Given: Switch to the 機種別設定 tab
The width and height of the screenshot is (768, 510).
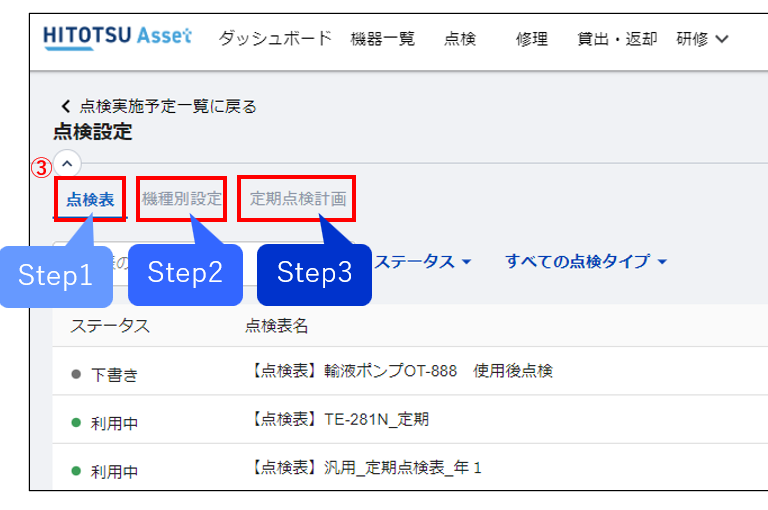Looking at the screenshot, I should tap(182, 198).
